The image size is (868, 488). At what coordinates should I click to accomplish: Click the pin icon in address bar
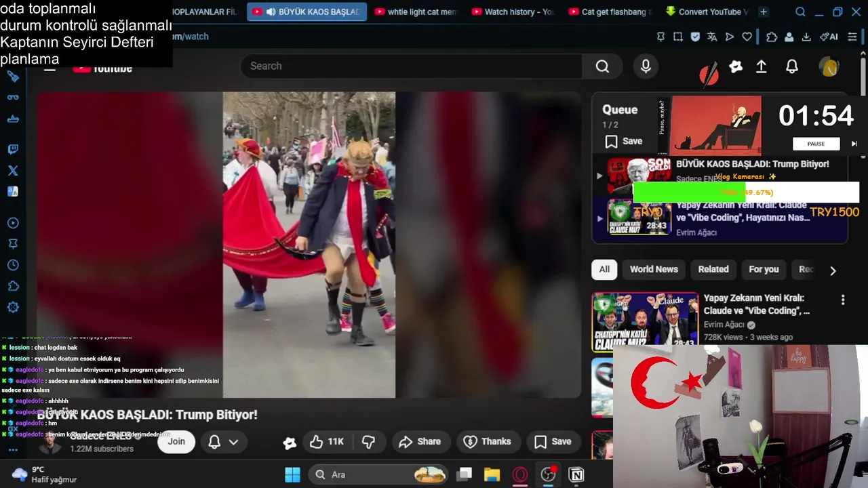(x=660, y=37)
